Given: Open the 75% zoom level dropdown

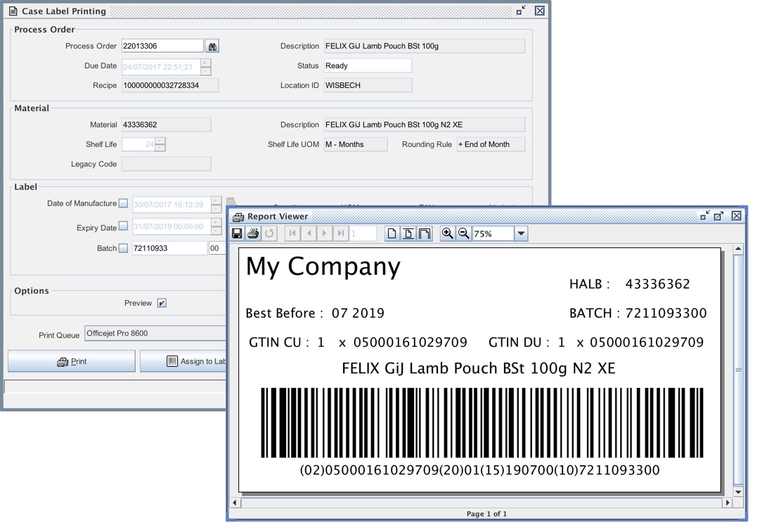Looking at the screenshot, I should click(x=521, y=234).
